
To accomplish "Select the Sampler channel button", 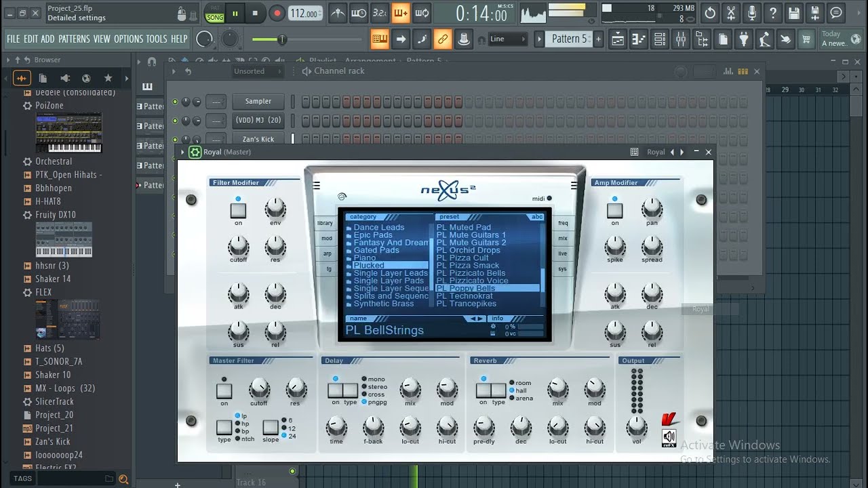I will click(258, 102).
